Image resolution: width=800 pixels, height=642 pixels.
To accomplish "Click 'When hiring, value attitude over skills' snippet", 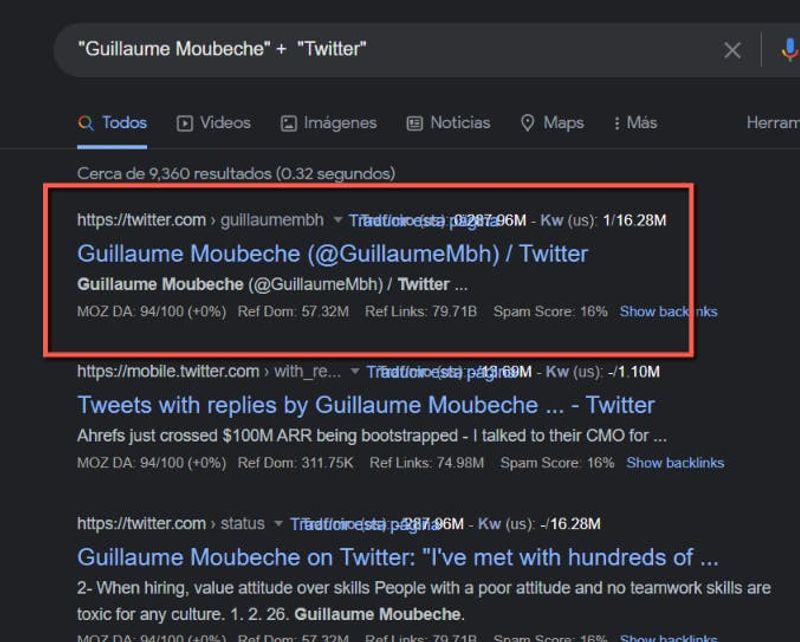I will 424,601.
